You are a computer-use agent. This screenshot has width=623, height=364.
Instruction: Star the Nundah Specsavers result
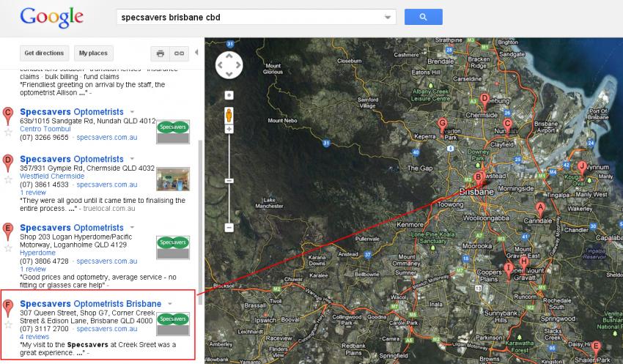pyautogui.click(x=8, y=132)
